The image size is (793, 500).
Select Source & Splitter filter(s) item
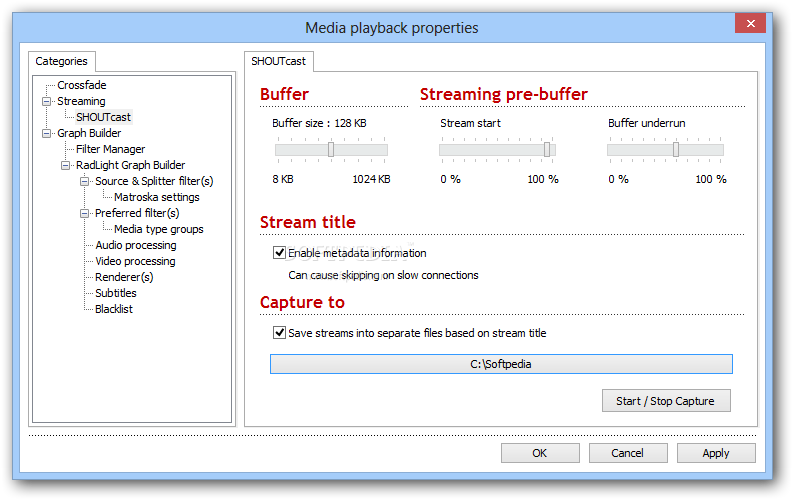click(154, 181)
